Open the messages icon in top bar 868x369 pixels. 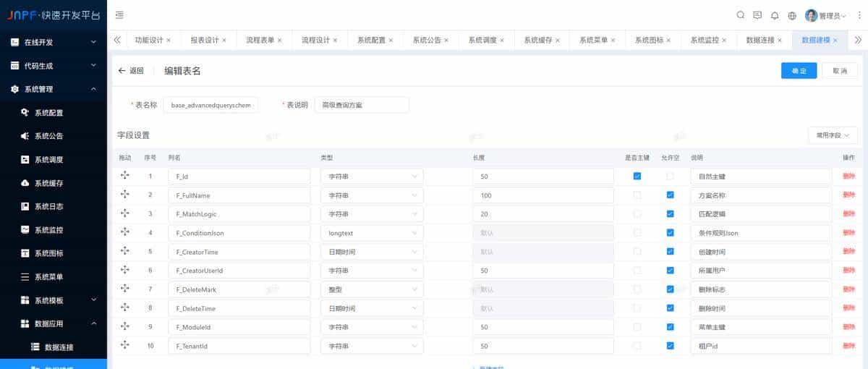pos(757,15)
